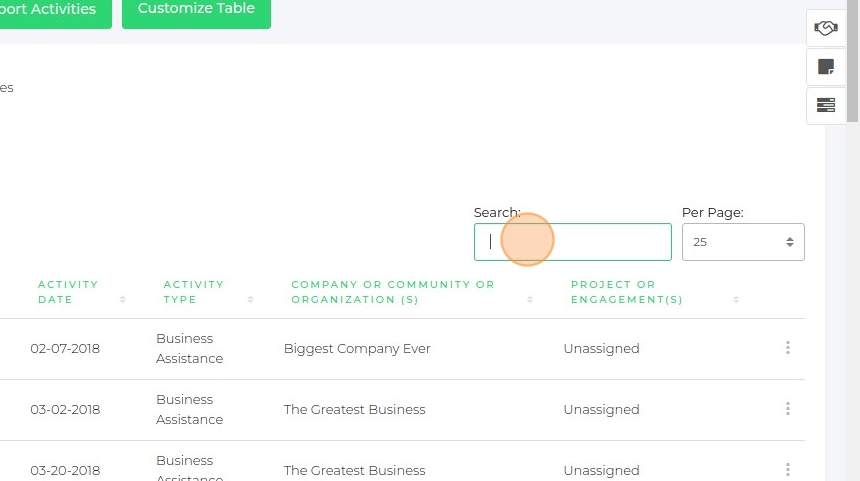This screenshot has height=481, width=860.
Task: Click the 03-02-2018 date cell
Action: pos(65,409)
